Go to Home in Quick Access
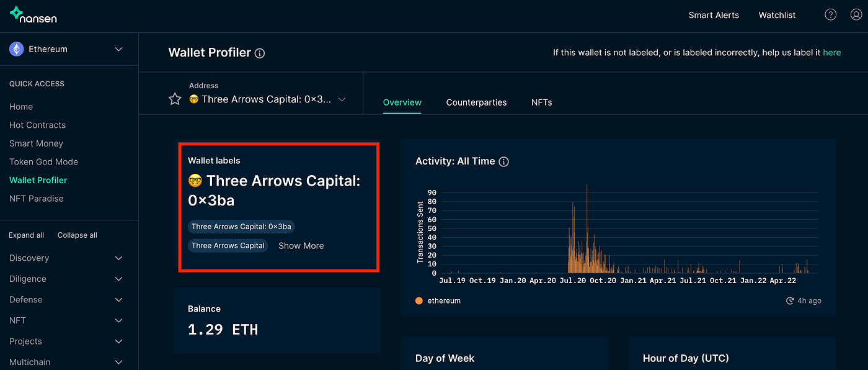868x370 pixels. click(21, 107)
